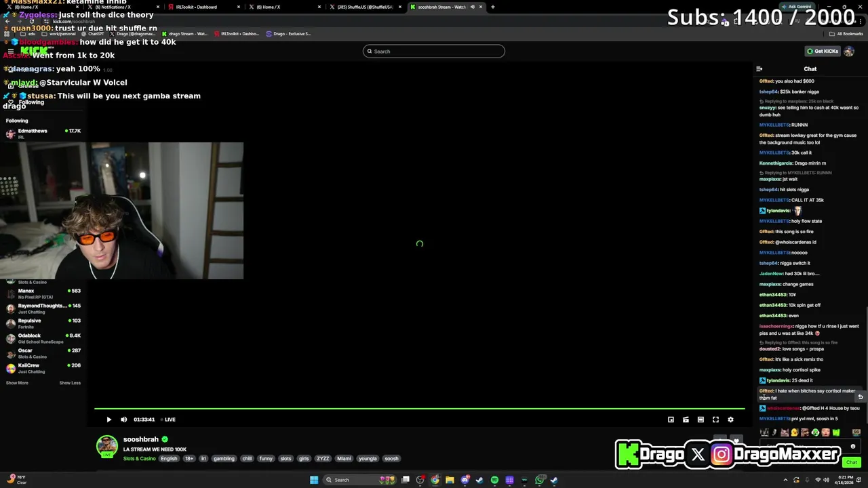
Task: Open Odablock channel in sidebar
Action: click(43, 338)
